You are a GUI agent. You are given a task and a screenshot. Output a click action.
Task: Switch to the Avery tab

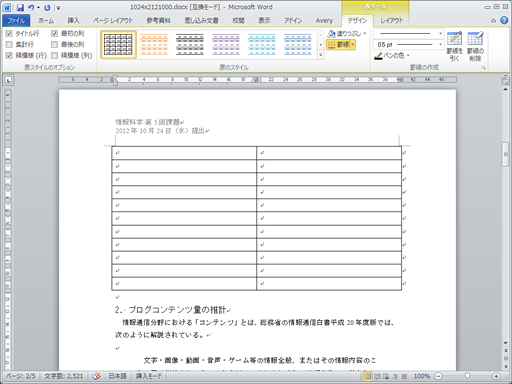coord(324,21)
